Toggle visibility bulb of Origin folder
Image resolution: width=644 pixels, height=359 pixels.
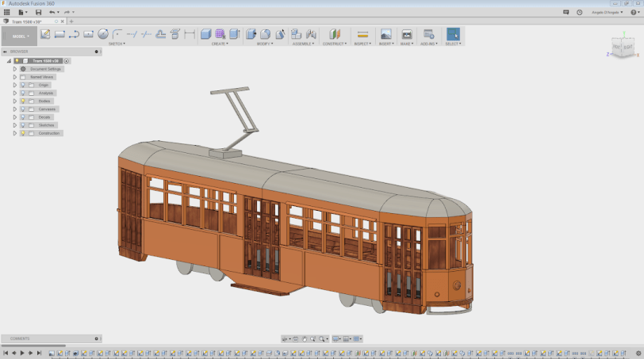(x=23, y=85)
